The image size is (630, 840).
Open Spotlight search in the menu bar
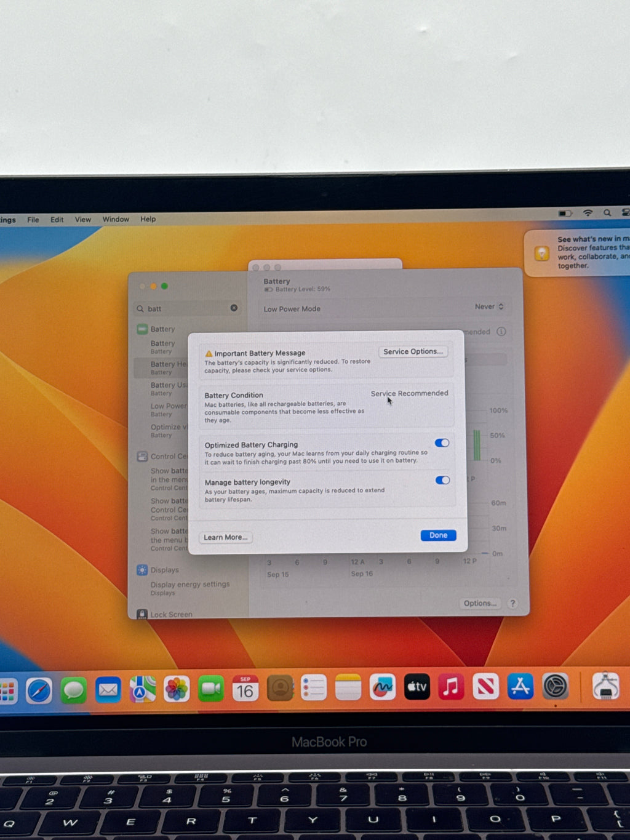tap(607, 213)
